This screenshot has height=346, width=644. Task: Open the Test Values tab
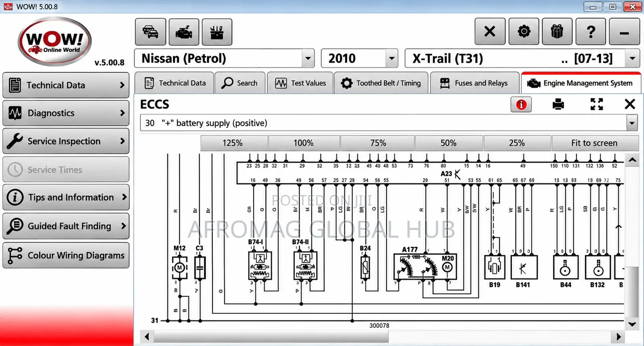point(300,83)
